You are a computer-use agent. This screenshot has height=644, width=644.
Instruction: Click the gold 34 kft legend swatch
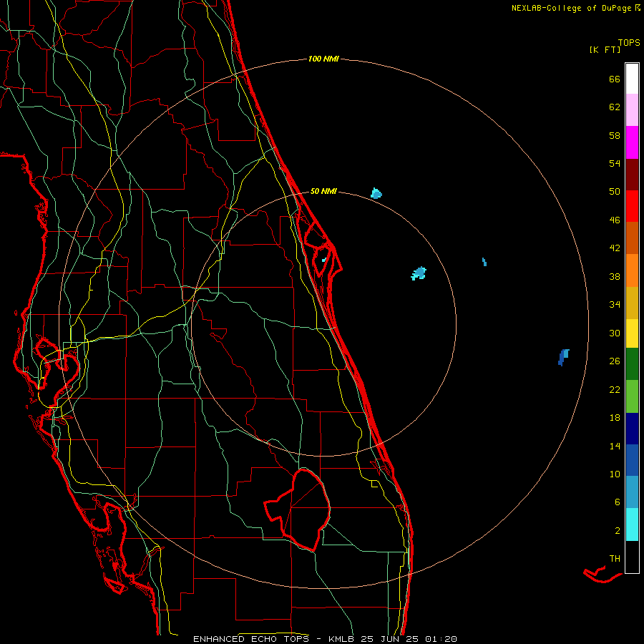coord(632,303)
